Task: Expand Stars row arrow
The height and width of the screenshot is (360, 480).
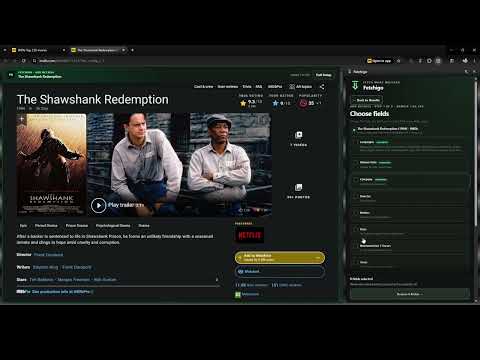Action: click(217, 280)
